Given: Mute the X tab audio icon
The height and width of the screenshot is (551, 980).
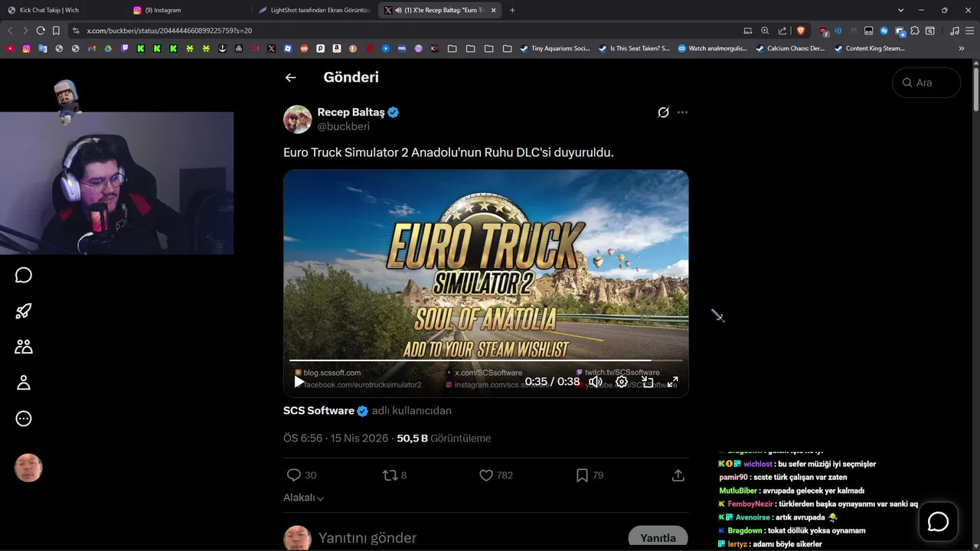Looking at the screenshot, I should pos(398,10).
